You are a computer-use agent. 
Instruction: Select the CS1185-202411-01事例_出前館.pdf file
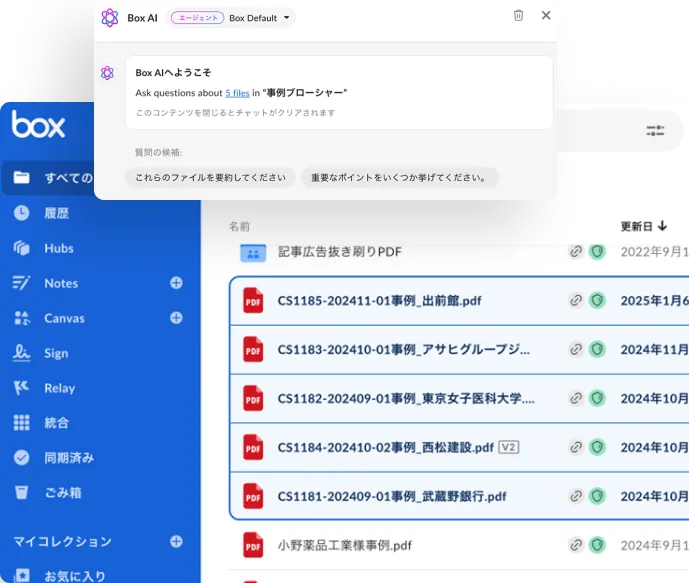click(379, 300)
